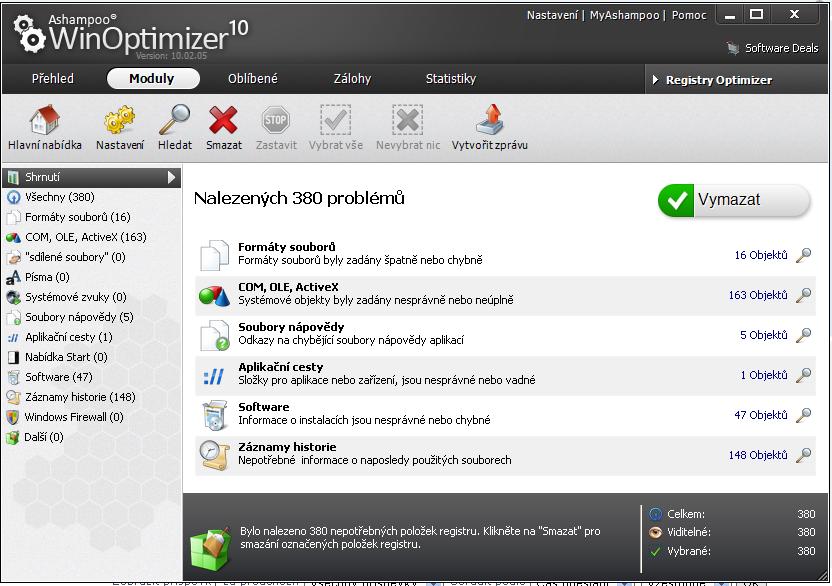Open the Pomoc help link
Image resolution: width=832 pixels, height=586 pixels.
pyautogui.click(x=689, y=15)
